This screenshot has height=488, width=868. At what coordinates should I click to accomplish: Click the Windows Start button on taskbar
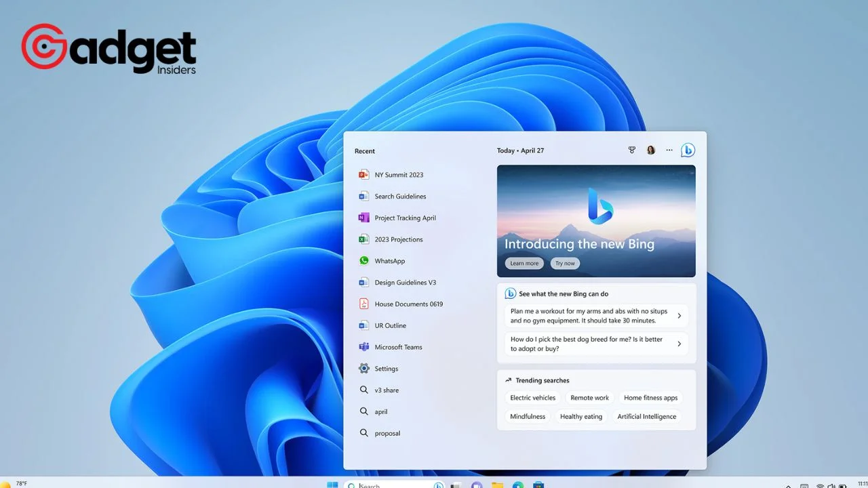point(333,485)
